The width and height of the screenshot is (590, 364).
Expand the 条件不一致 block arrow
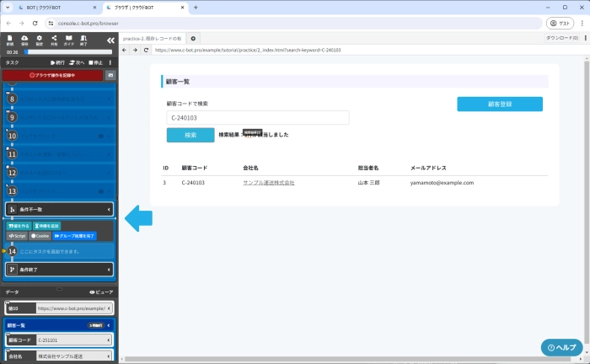coord(109,209)
